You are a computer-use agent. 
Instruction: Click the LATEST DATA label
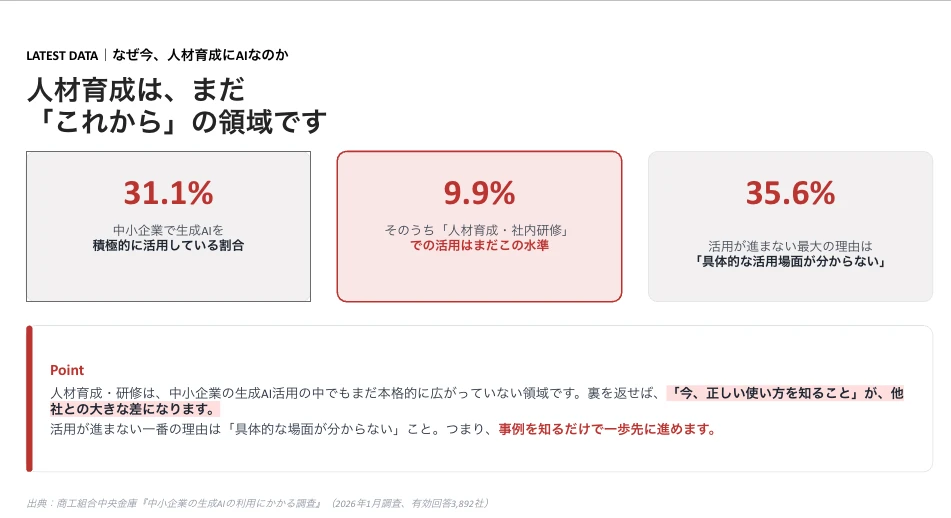click(x=62, y=56)
